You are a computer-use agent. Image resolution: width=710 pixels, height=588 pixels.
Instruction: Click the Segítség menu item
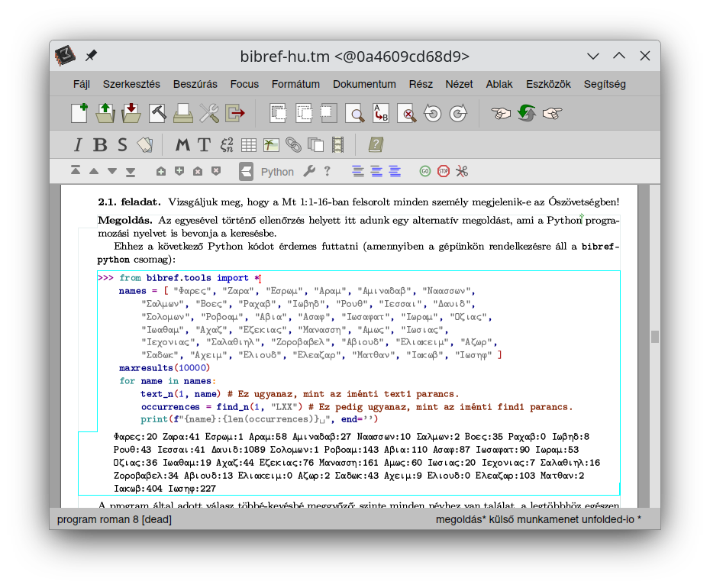pyautogui.click(x=605, y=84)
